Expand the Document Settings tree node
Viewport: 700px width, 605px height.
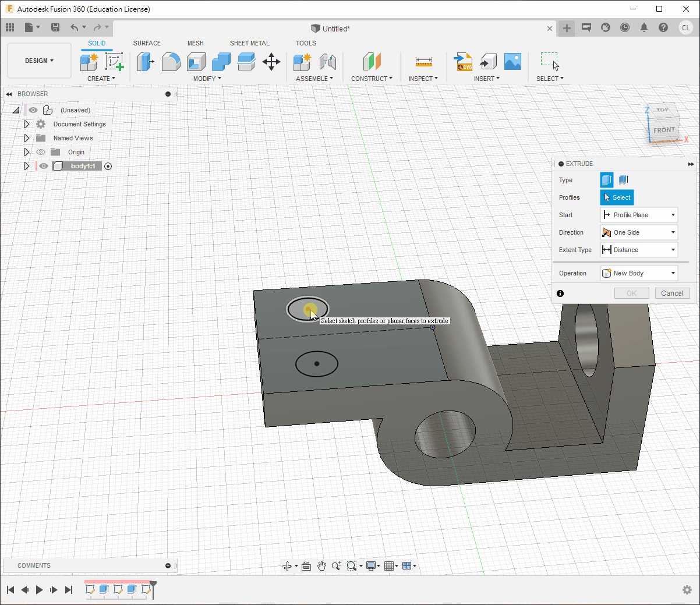pos(26,124)
